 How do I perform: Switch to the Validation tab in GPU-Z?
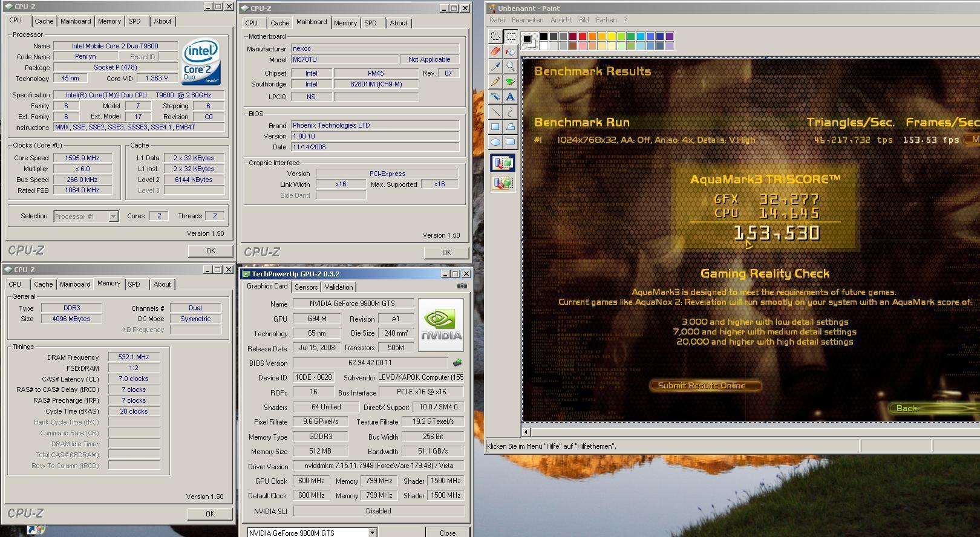point(338,287)
